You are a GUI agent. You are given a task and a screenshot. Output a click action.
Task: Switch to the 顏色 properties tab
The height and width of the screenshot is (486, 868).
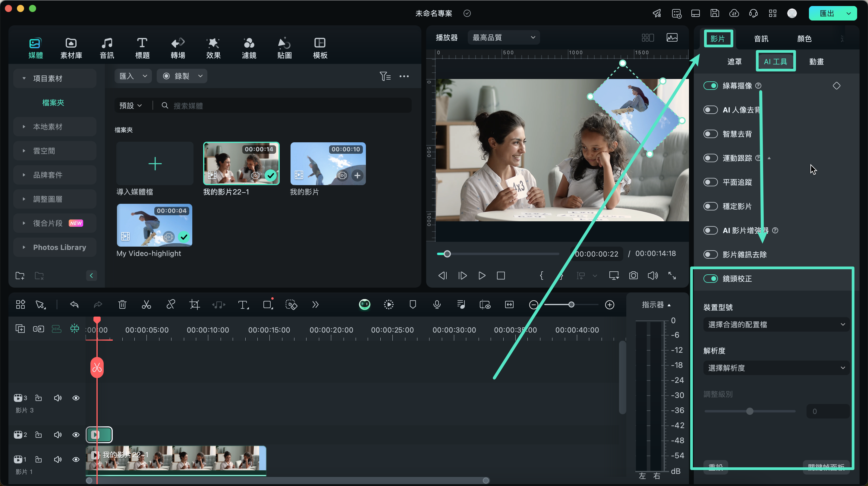pyautogui.click(x=804, y=39)
